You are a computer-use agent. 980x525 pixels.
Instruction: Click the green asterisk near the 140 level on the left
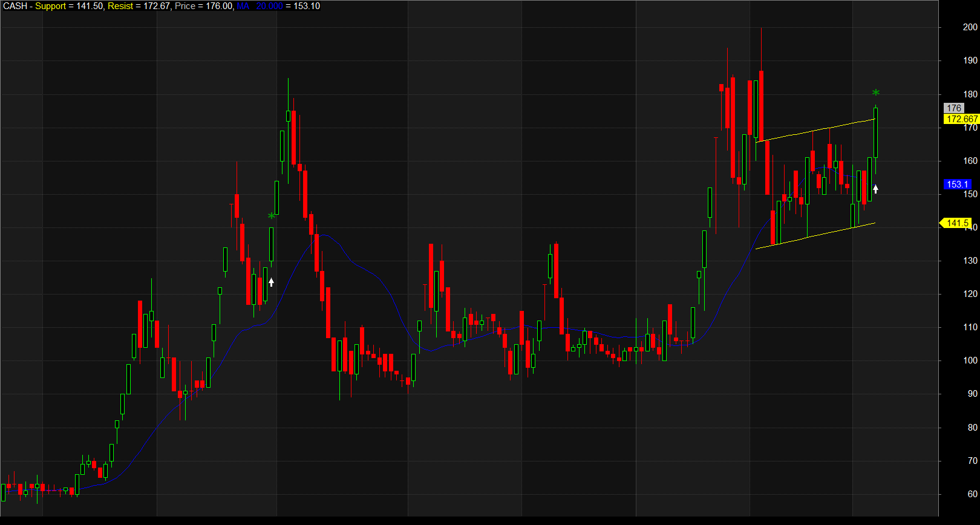[272, 216]
